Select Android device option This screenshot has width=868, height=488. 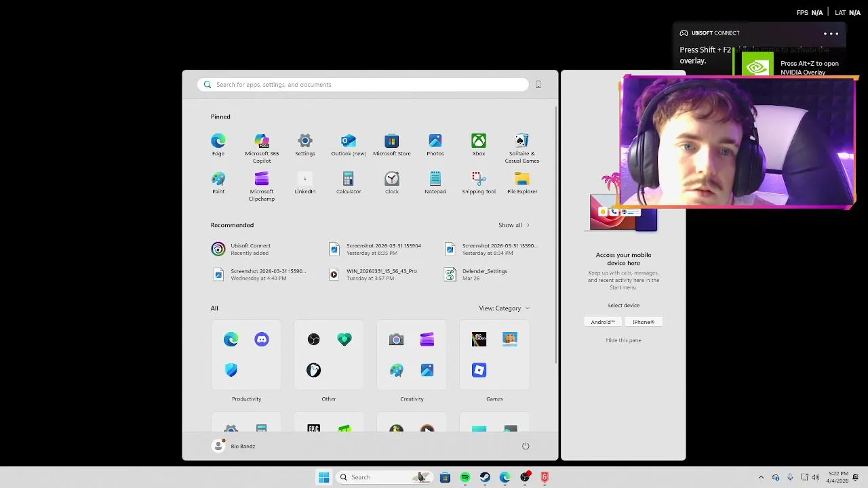pyautogui.click(x=603, y=322)
